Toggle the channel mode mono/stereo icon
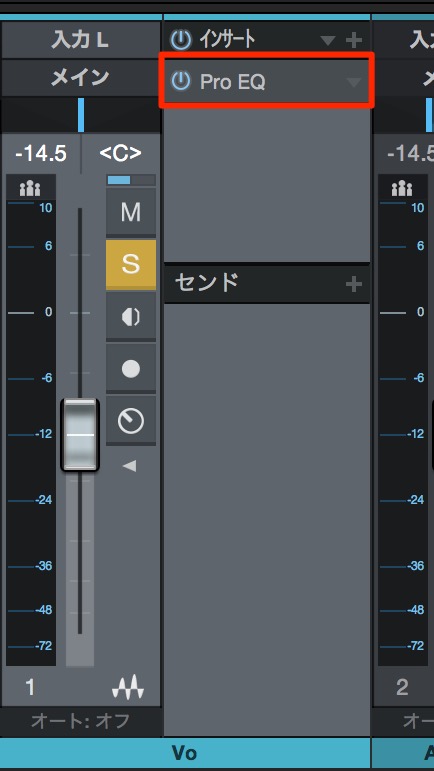Viewport: 434px width, 771px height. click(131, 317)
